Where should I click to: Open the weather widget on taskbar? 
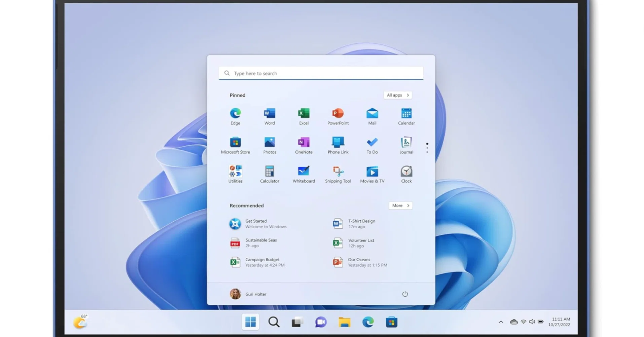(81, 322)
